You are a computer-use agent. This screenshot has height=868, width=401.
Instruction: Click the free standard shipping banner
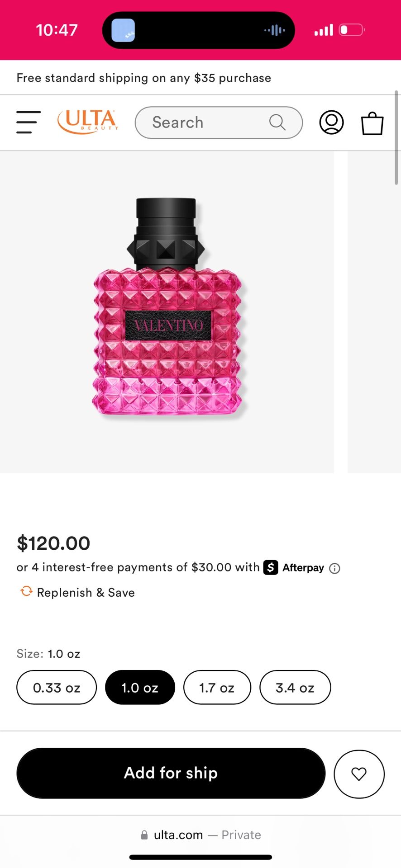coord(143,77)
